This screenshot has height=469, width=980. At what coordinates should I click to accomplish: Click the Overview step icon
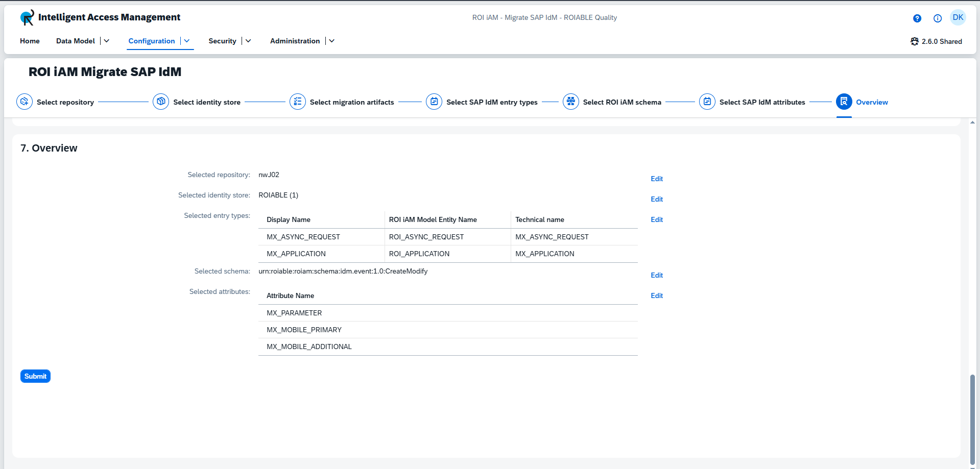[844, 102]
